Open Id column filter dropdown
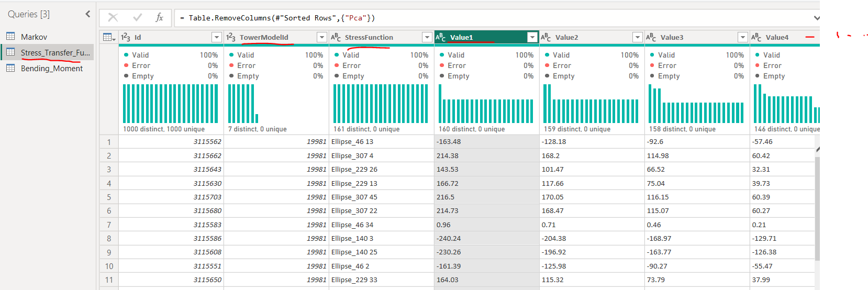Screen dimensions: 868x290 (217, 37)
